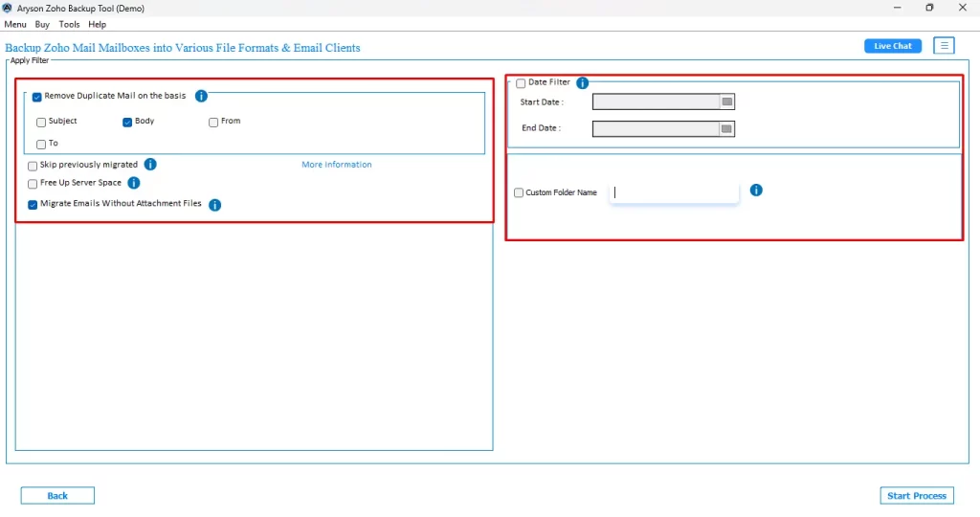Click the info icon next to Skip previously migrated
980x517 pixels.
[x=150, y=165]
